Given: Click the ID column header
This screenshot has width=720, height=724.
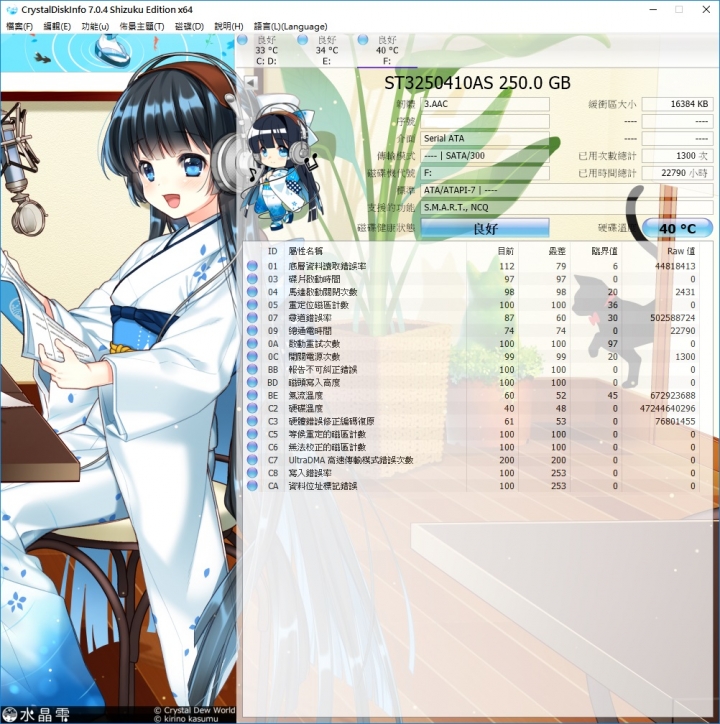Looking at the screenshot, I should tap(272, 251).
